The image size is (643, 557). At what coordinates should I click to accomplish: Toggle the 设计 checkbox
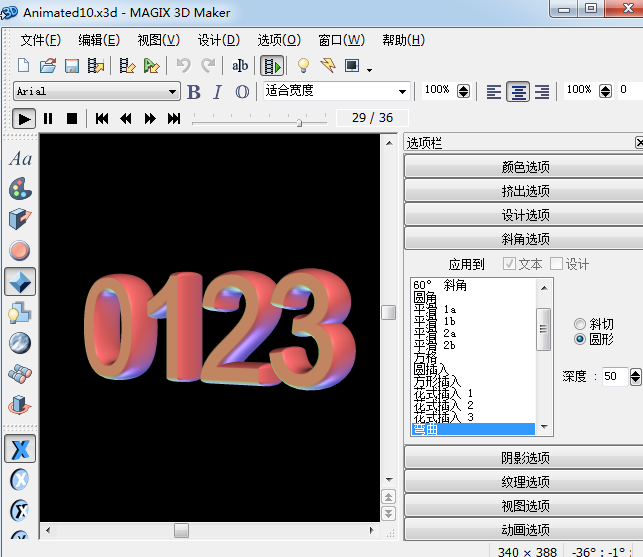[556, 264]
